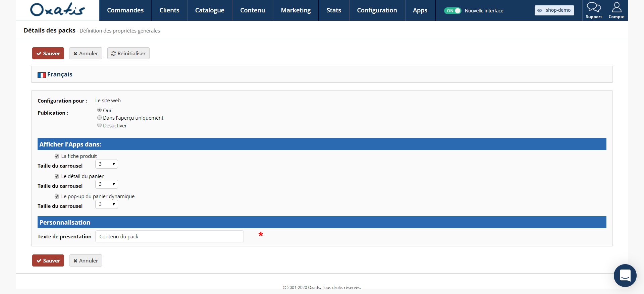The image size is (644, 294).
Task: Uncheck Le détail du panier checkbox
Action: pyautogui.click(x=57, y=176)
